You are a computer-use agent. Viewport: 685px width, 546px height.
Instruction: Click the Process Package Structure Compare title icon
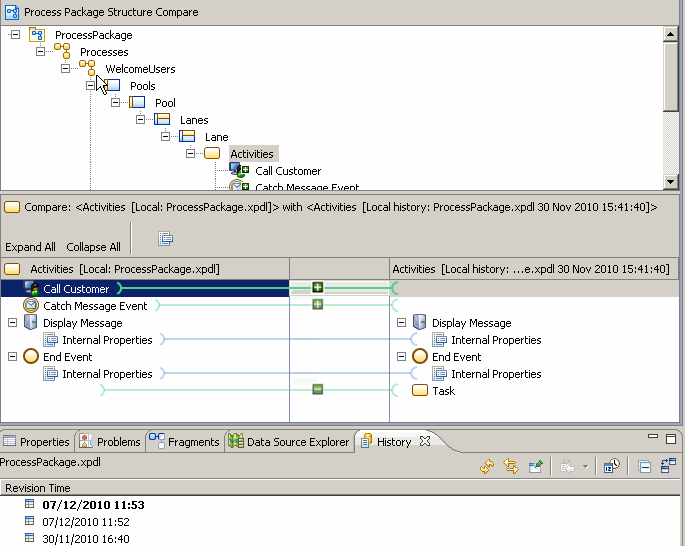12,12
